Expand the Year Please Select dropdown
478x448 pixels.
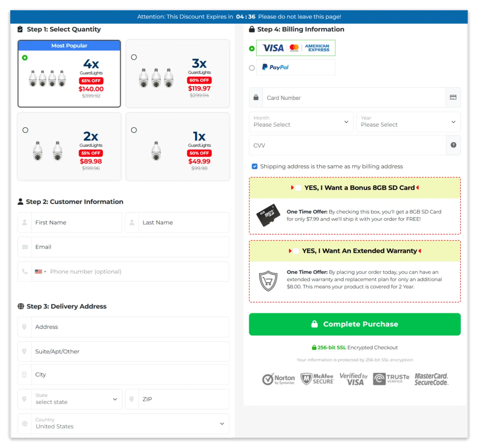tap(408, 122)
